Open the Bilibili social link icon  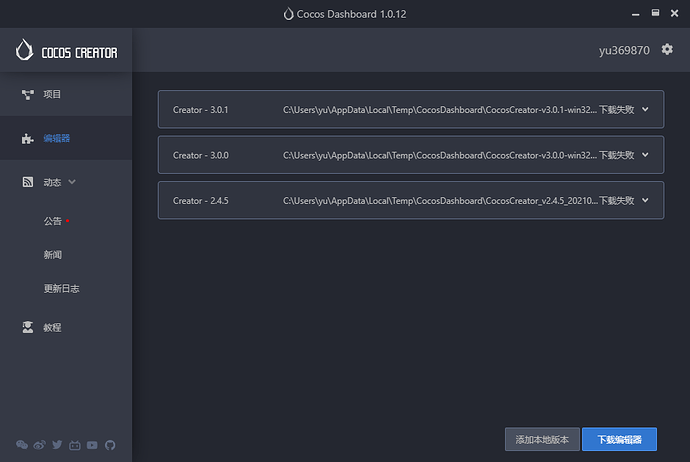(75, 445)
